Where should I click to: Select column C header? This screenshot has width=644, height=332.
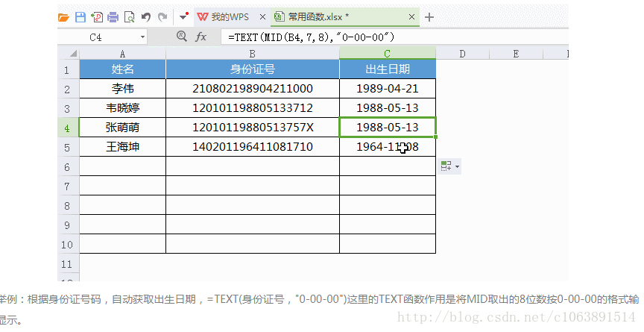coord(388,54)
